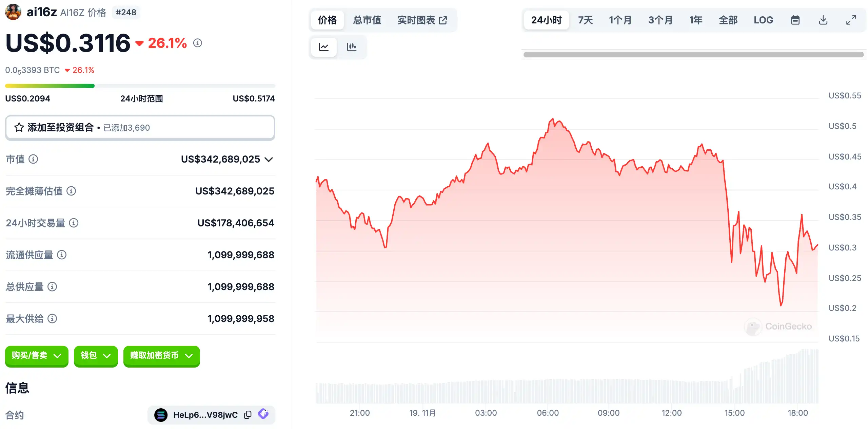
Task: Open the 赚取加密货币 dropdown
Action: [161, 356]
